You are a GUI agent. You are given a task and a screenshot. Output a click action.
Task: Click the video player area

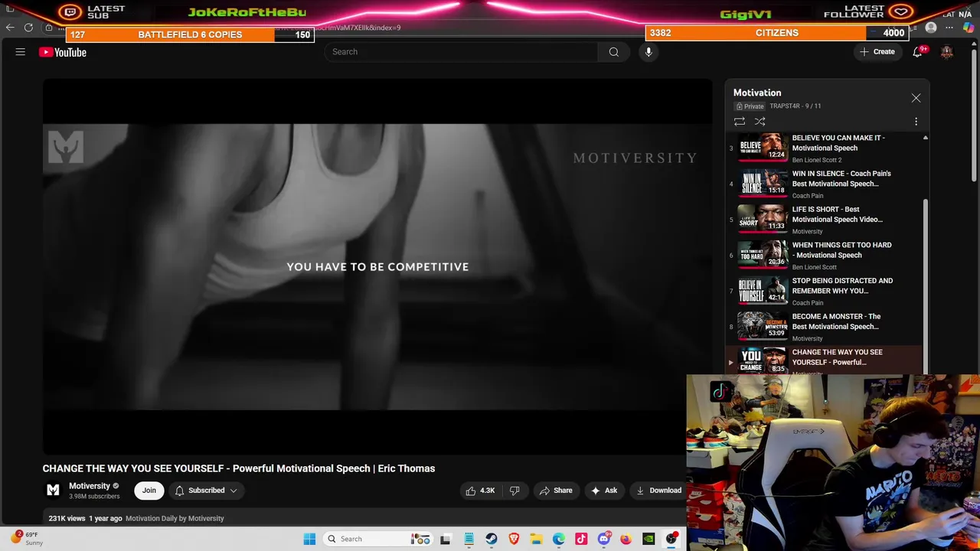[x=377, y=266]
